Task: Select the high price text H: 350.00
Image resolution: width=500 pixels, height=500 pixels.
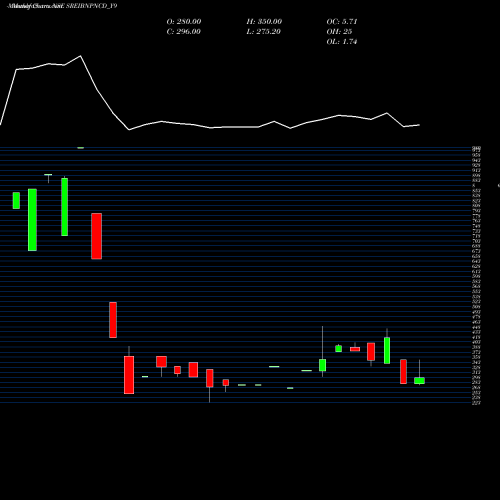Action: (264, 22)
